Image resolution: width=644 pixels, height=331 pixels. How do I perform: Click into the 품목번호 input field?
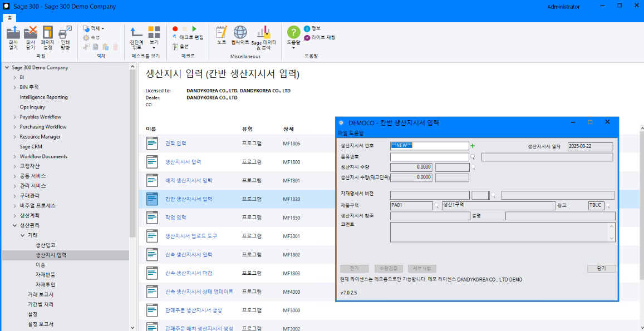429,157
